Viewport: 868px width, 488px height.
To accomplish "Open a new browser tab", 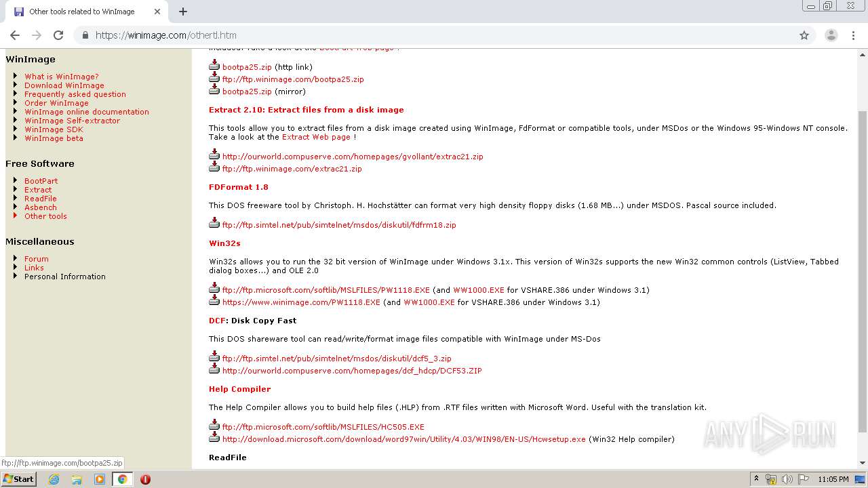I will pos(183,12).
